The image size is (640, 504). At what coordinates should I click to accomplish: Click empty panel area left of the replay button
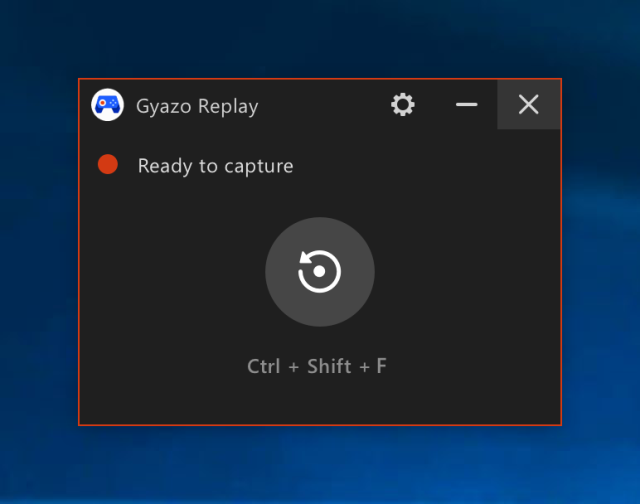(170, 272)
